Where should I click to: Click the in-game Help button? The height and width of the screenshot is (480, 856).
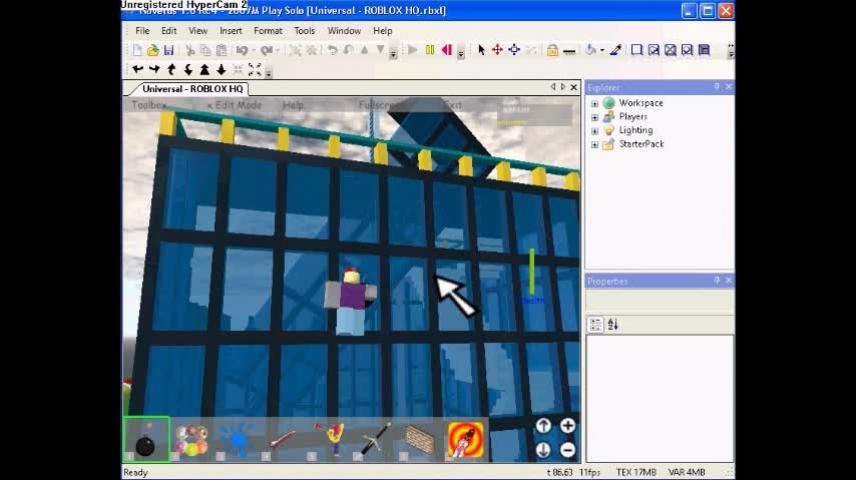point(293,105)
